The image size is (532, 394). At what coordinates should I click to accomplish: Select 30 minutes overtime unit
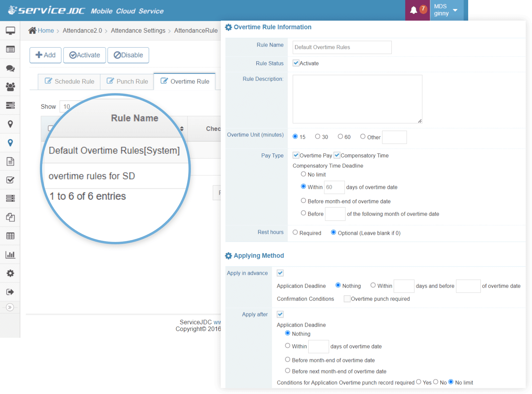[x=318, y=136]
